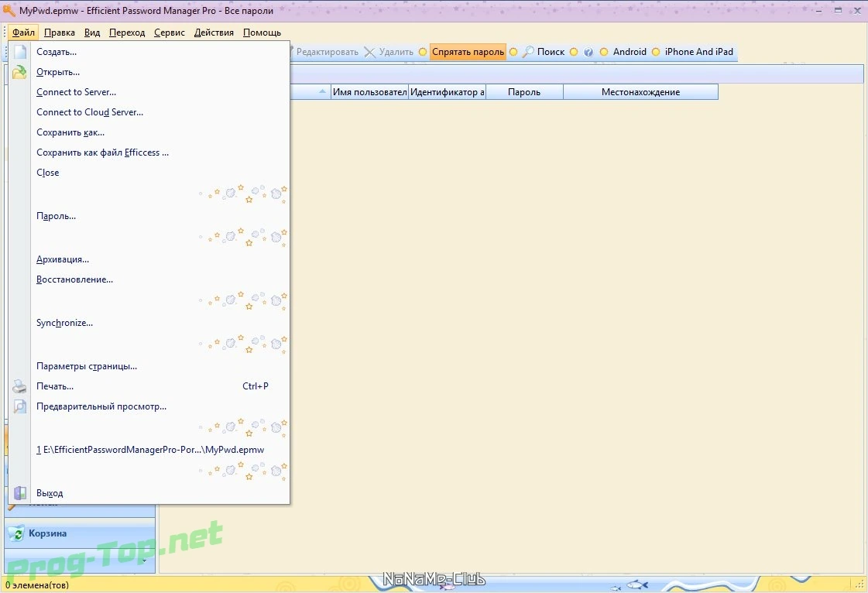Click the iPhone And iPad toolbar link
Image resolution: width=868 pixels, height=593 pixels.
698,52
